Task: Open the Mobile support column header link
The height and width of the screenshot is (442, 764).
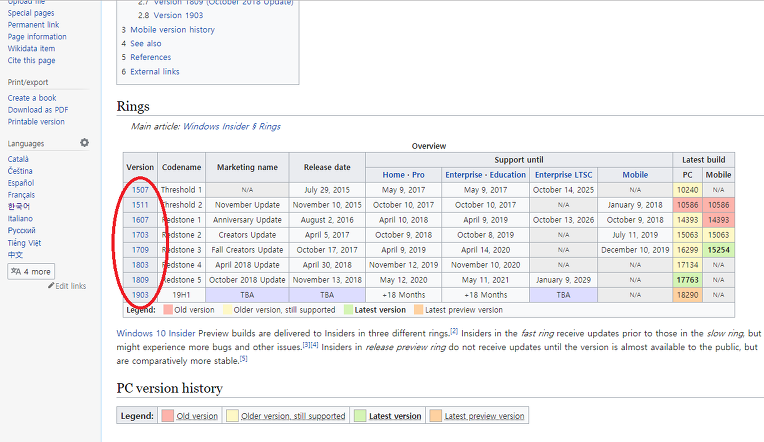Action: click(x=635, y=175)
